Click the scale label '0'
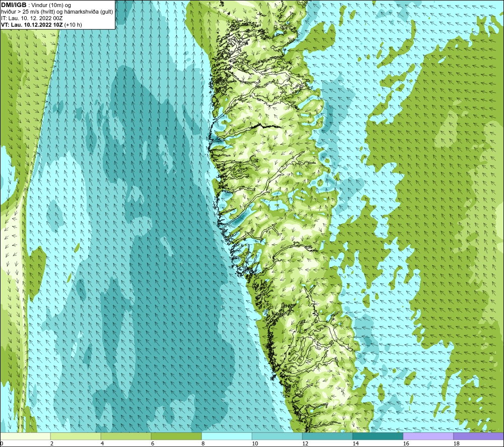The height and width of the screenshot is (447, 504). (x=2, y=443)
